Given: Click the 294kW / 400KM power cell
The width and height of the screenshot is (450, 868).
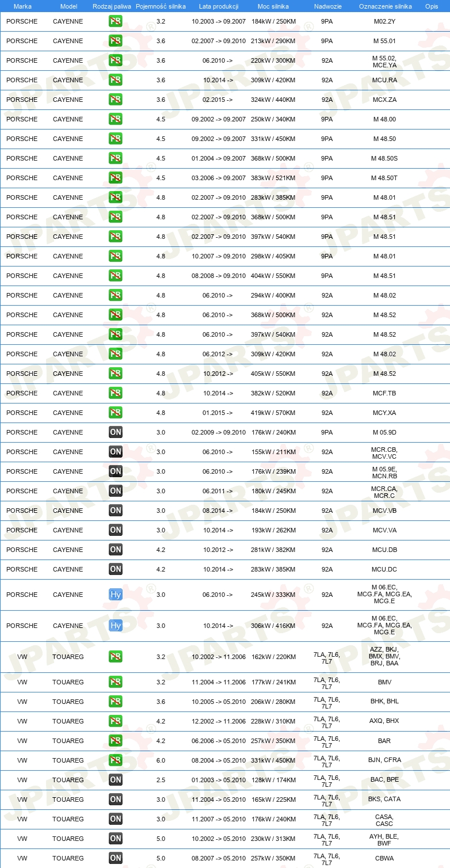Looking at the screenshot, I should [273, 295].
